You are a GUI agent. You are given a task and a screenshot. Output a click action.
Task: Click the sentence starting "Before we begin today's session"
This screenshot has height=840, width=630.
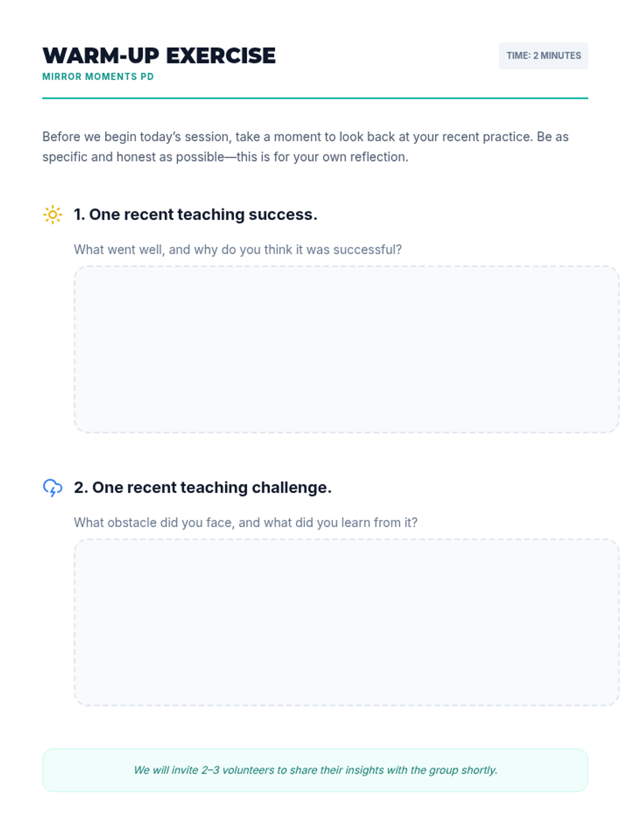304,137
